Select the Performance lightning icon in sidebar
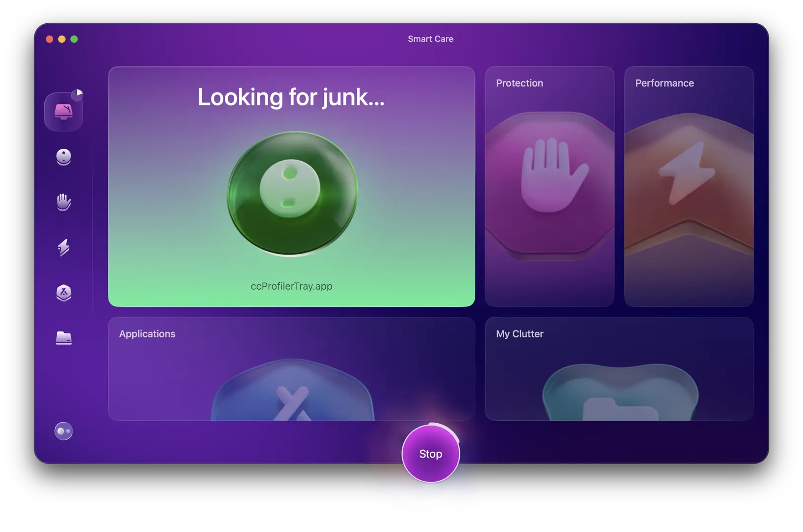 (x=64, y=247)
